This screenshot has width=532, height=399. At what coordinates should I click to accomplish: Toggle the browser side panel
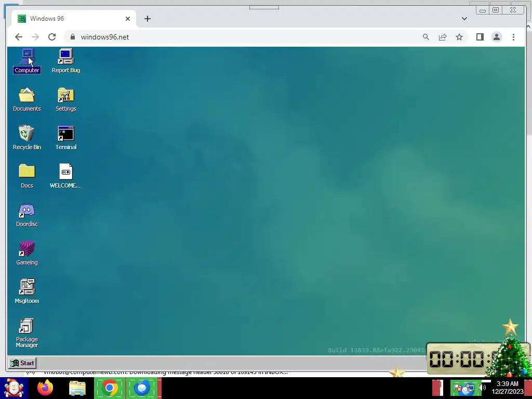point(480,37)
